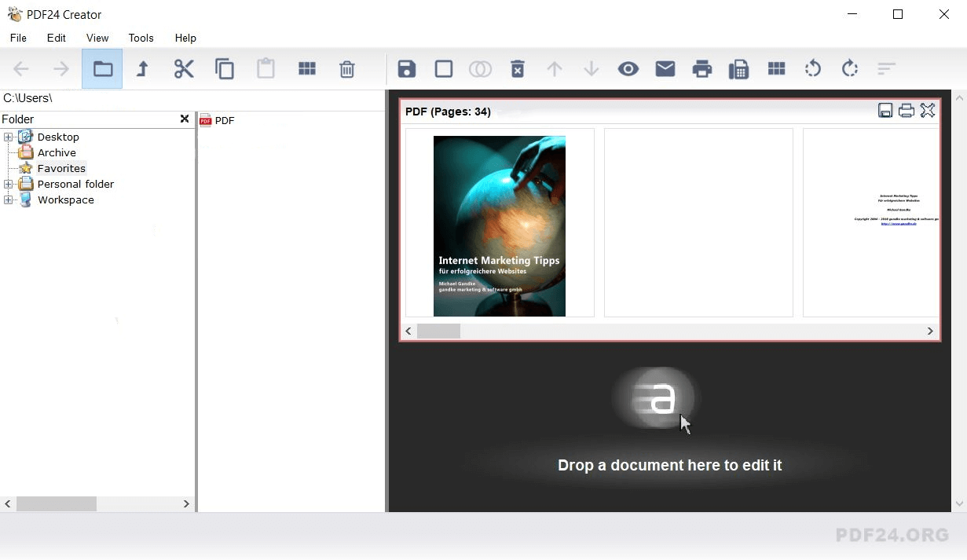Click the print icon in toolbar

pyautogui.click(x=701, y=69)
